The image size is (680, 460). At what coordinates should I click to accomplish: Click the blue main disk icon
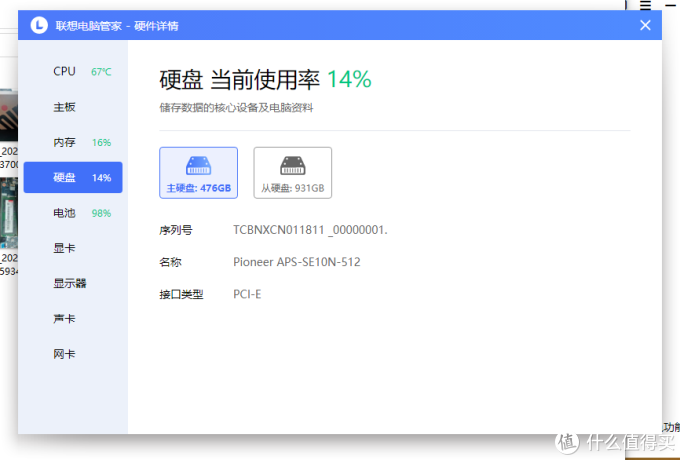199,166
